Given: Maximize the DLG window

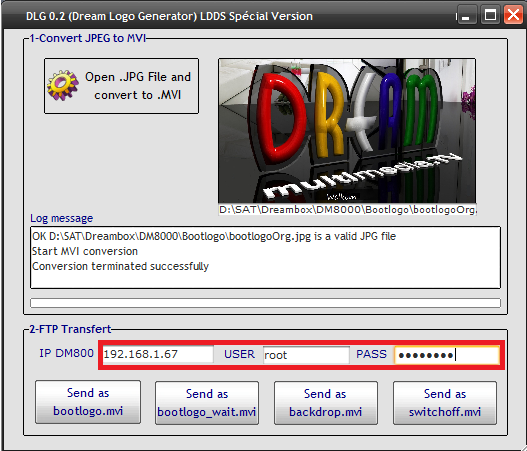Looking at the screenshot, I should (x=490, y=15).
